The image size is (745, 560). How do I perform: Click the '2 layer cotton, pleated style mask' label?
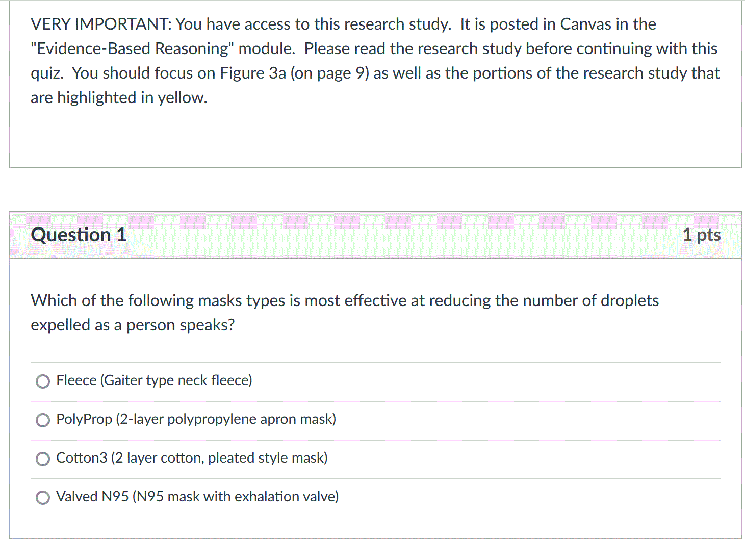tap(219, 458)
